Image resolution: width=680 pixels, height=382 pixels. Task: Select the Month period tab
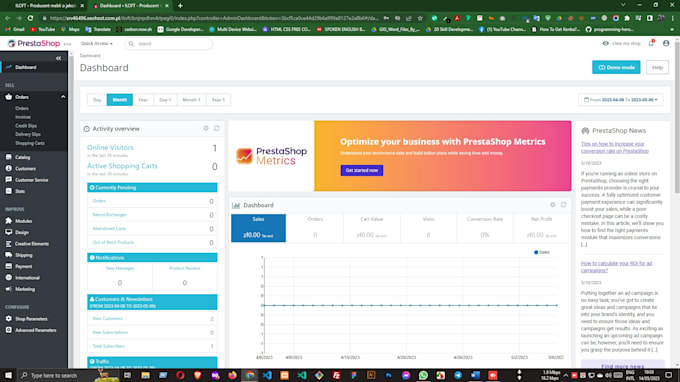click(x=120, y=100)
